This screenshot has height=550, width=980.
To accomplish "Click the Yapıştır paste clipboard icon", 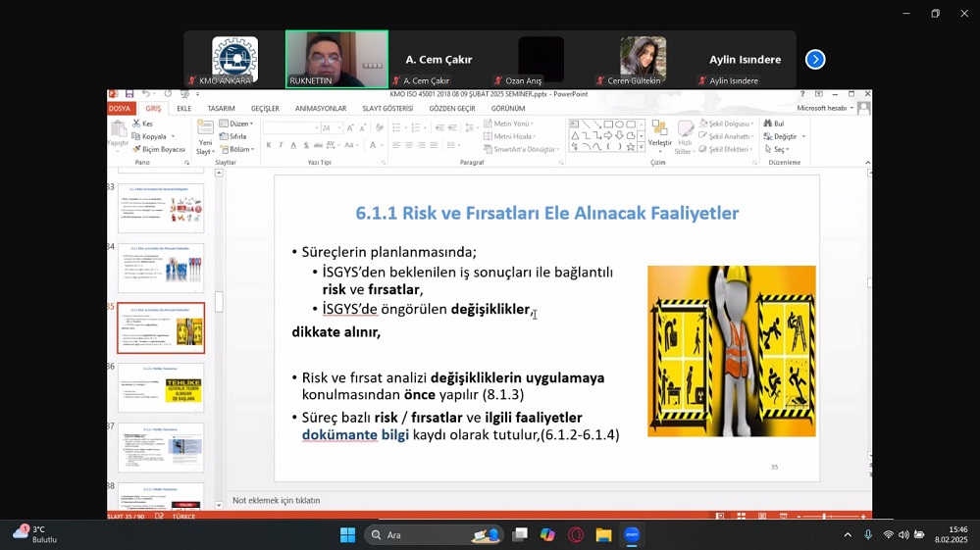I will pyautogui.click(x=118, y=128).
